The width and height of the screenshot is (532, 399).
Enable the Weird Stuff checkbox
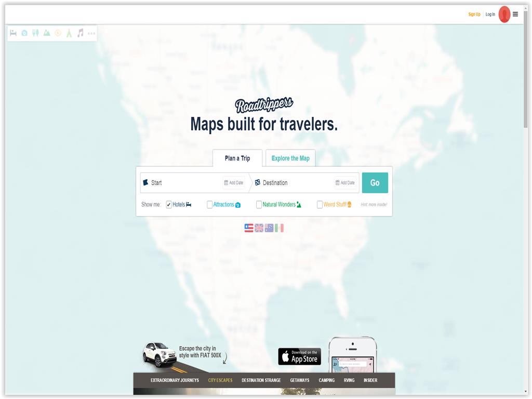pos(320,205)
